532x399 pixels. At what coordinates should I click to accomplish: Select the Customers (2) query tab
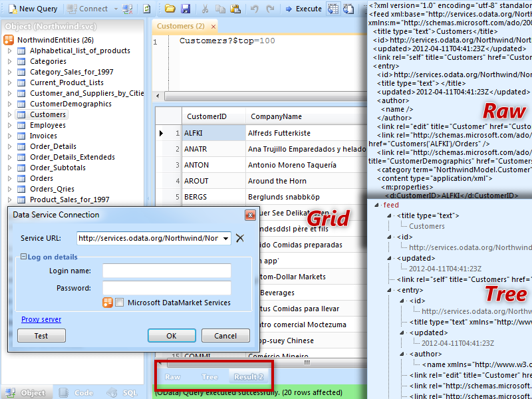point(180,26)
